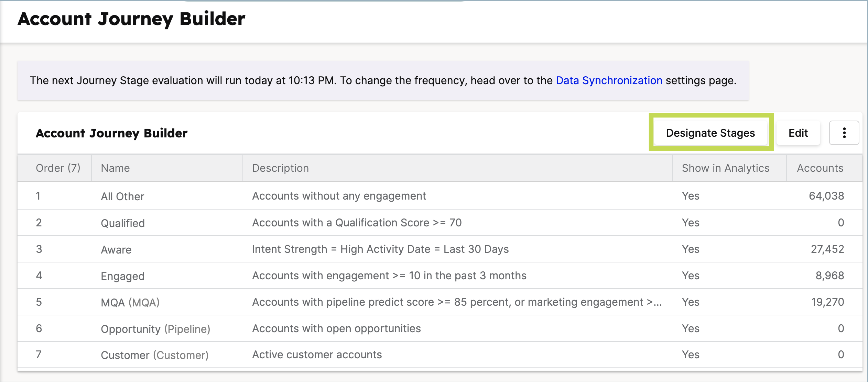Click the 0 accounts count for Customer
Viewport: 868px width, 382px height.
tap(841, 355)
